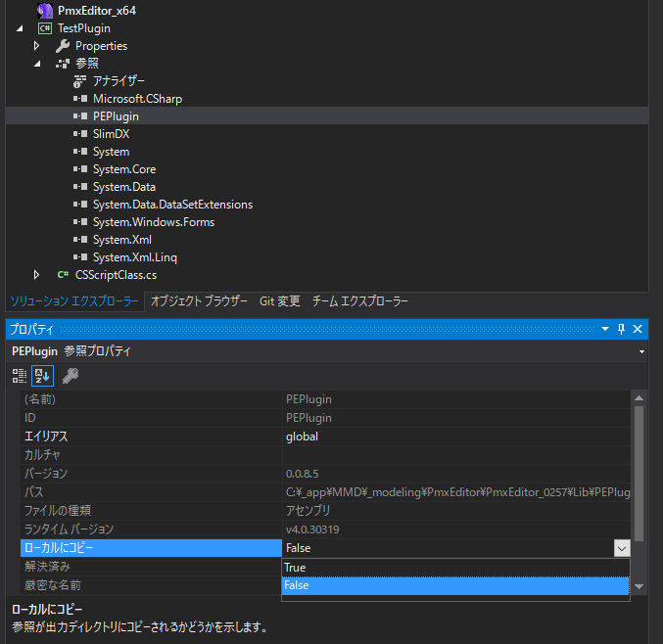Select the TestPlugin project label
The image size is (663, 644).
point(84,28)
